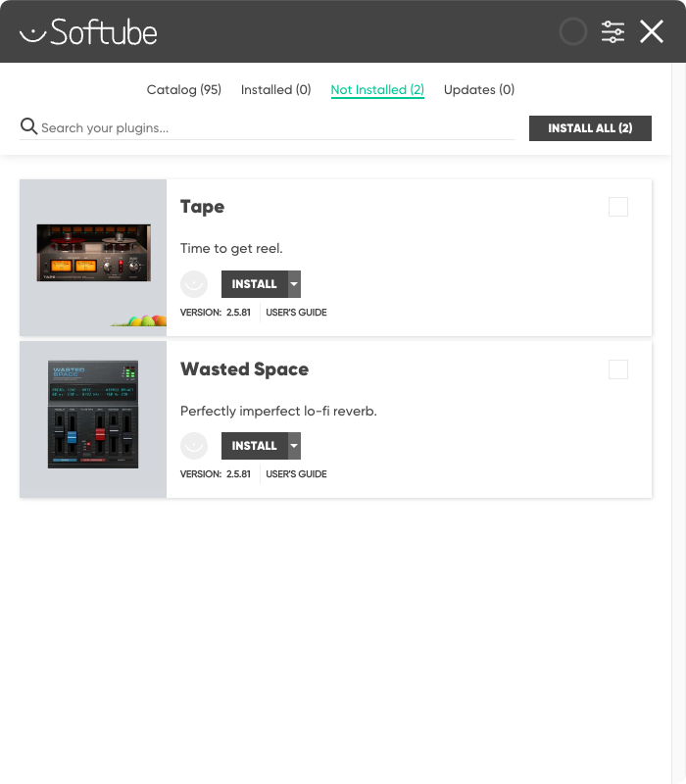Click the circular status indicator in header

pyautogui.click(x=572, y=32)
